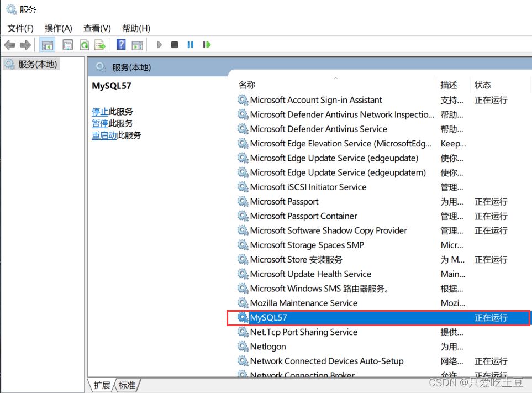Click the back navigation arrow
532x393 pixels.
9,45
